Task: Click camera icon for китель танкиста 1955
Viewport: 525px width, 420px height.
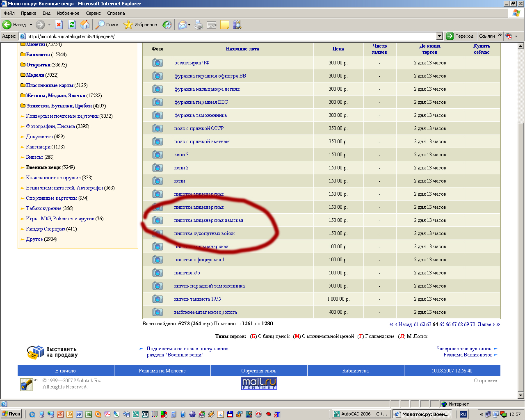Action: coord(157,299)
